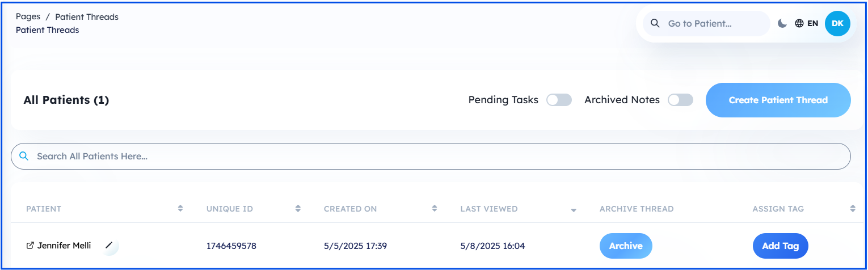Viewport: 868px width, 270px height.
Task: Click the Go to Patient magnifier icon
Action: click(x=655, y=23)
